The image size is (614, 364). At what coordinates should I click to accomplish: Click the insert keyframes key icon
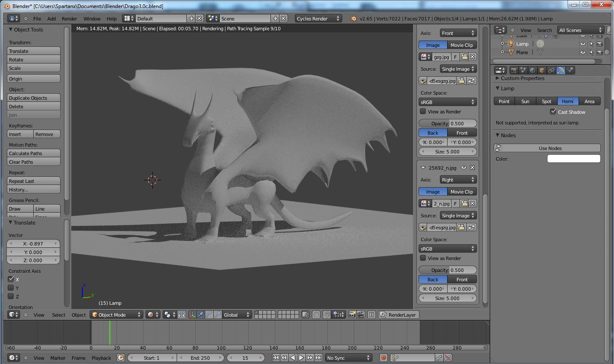tap(439, 358)
